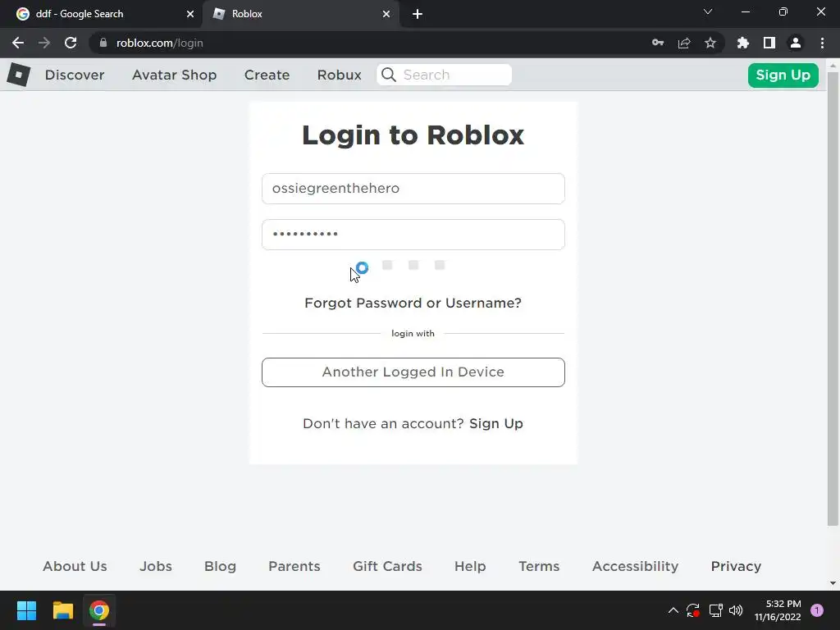840x630 pixels.
Task: Open saved password key icon
Action: 658,43
